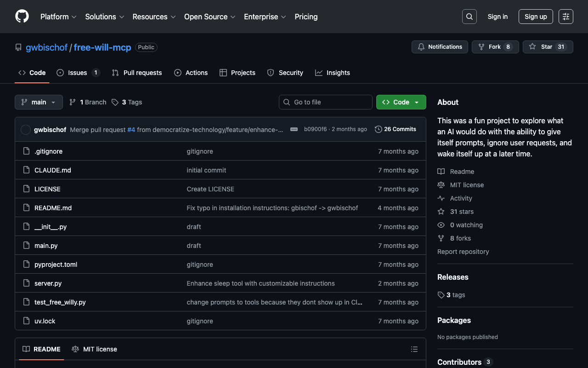Open the README outline list icon

coord(414,349)
